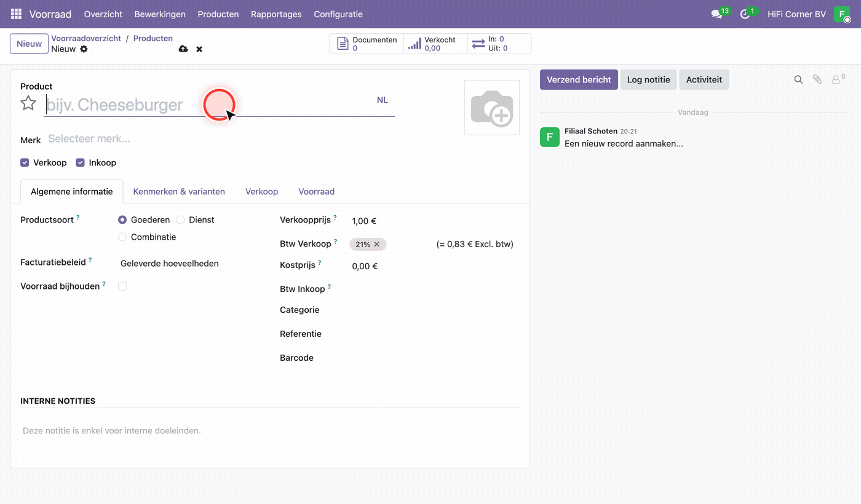Open the HiFi Corner BV company switcher
This screenshot has width=861, height=504.
[796, 14]
